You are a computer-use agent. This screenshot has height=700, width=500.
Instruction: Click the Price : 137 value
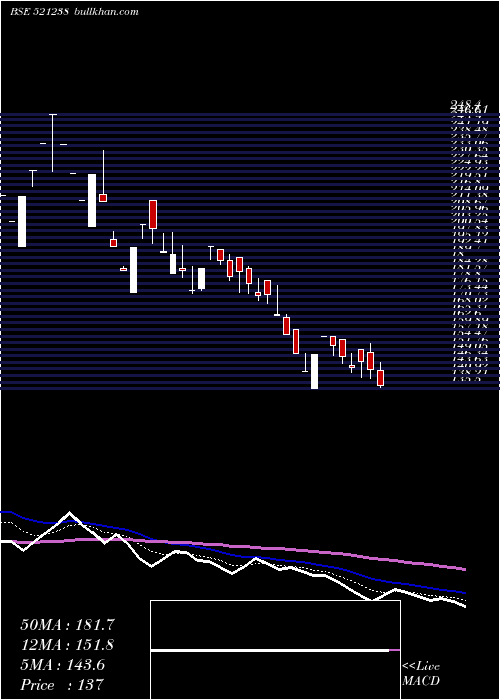click(62, 685)
